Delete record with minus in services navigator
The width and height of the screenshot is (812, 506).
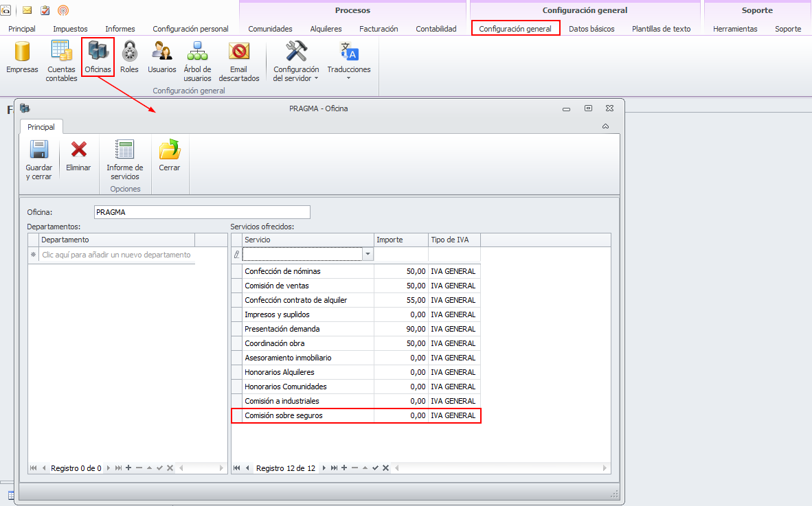pyautogui.click(x=354, y=468)
